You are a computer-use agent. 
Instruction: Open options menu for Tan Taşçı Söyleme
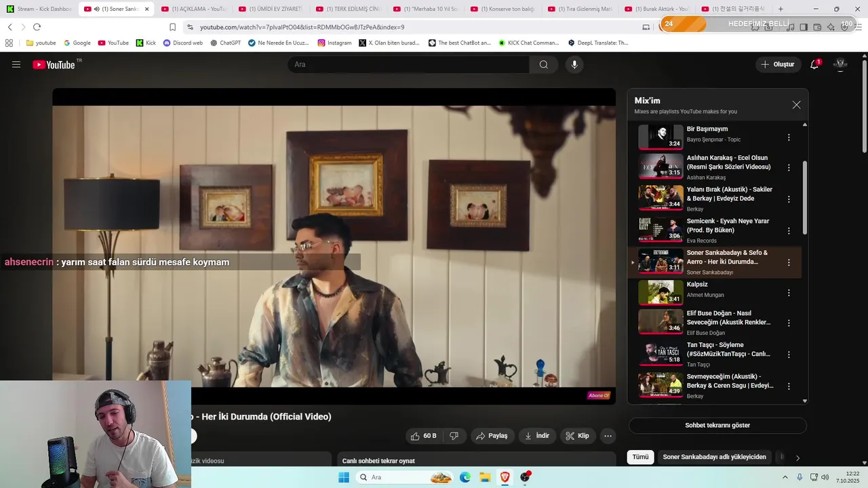click(789, 354)
